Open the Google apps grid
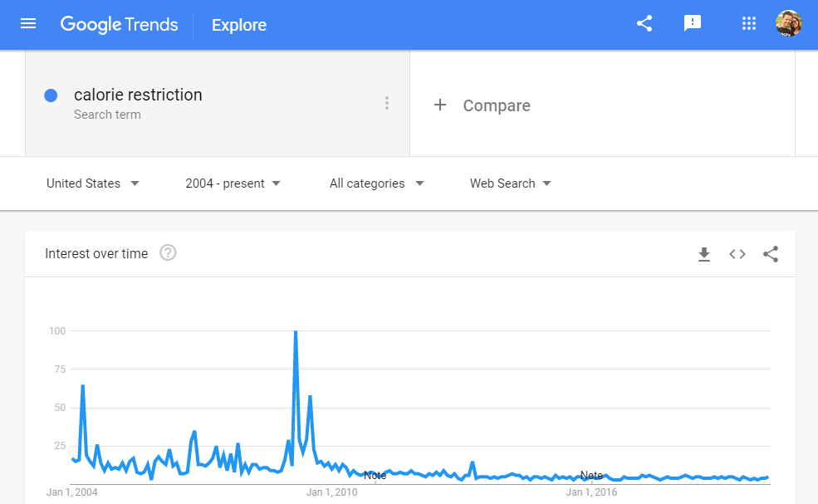This screenshot has width=818, height=504. (x=748, y=23)
